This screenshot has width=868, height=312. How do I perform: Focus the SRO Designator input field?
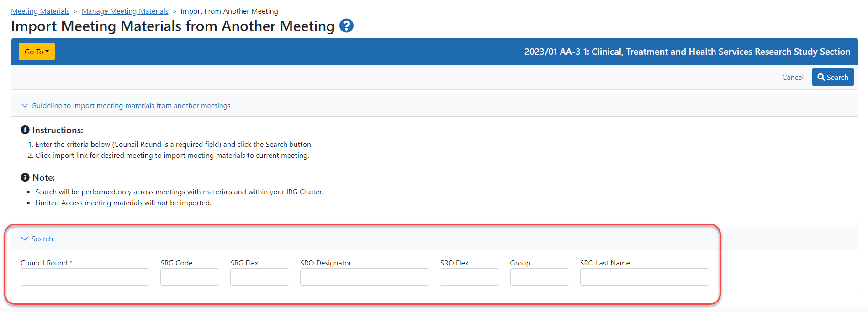click(365, 277)
